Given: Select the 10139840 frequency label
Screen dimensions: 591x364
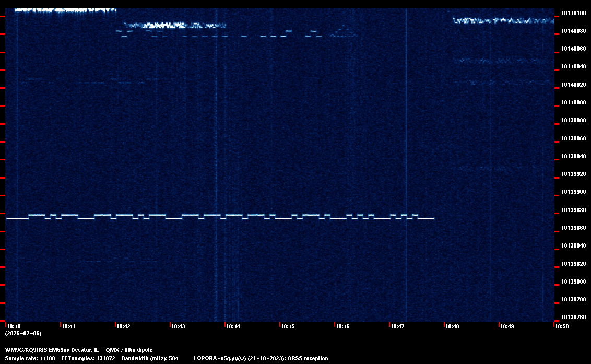Looking at the screenshot, I should click(574, 245).
